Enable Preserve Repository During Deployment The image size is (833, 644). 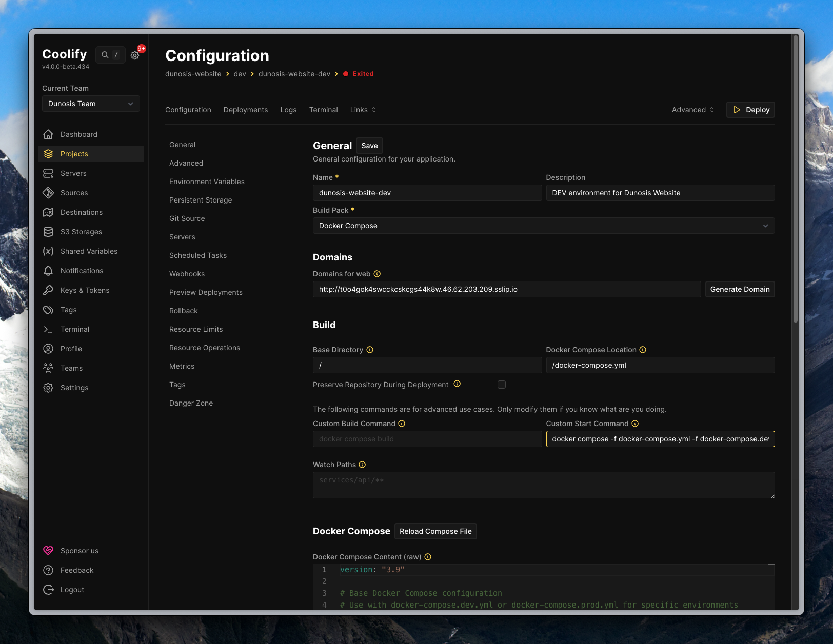(501, 385)
